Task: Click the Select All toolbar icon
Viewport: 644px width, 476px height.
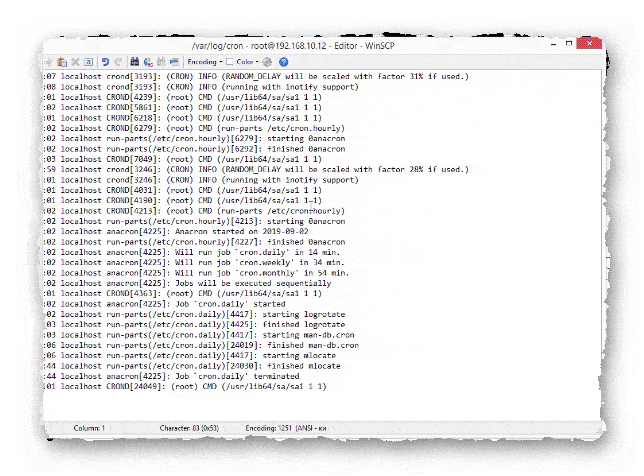Action: tap(88, 61)
